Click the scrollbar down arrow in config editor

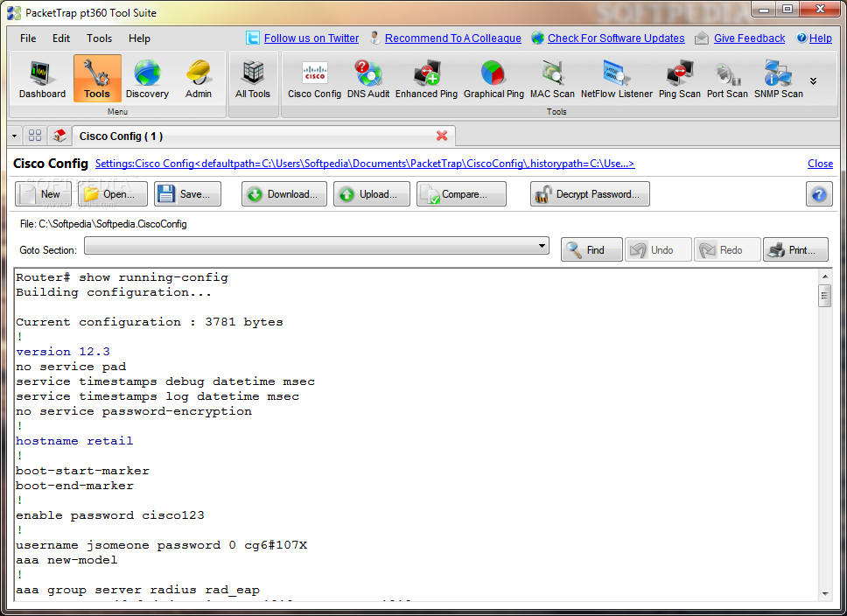click(x=825, y=594)
